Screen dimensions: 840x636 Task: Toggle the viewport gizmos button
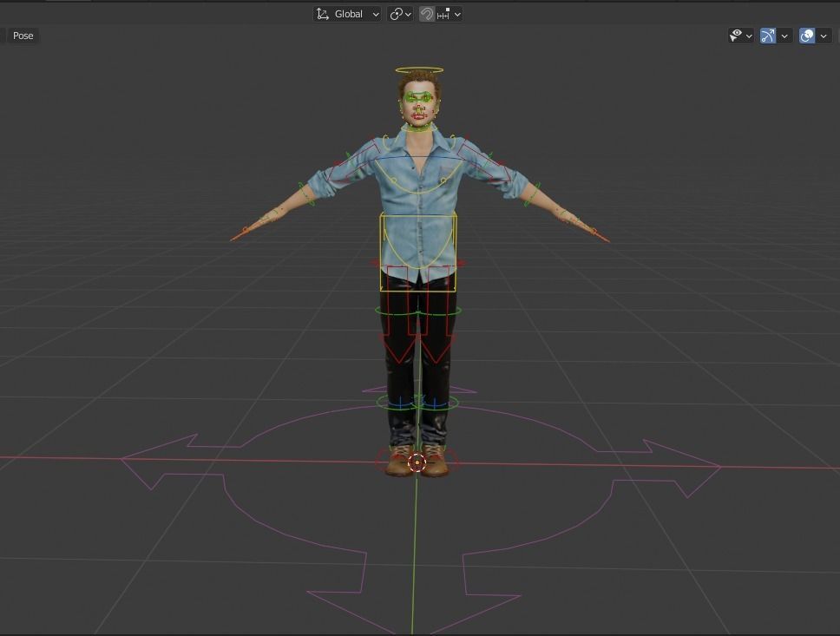coord(768,36)
